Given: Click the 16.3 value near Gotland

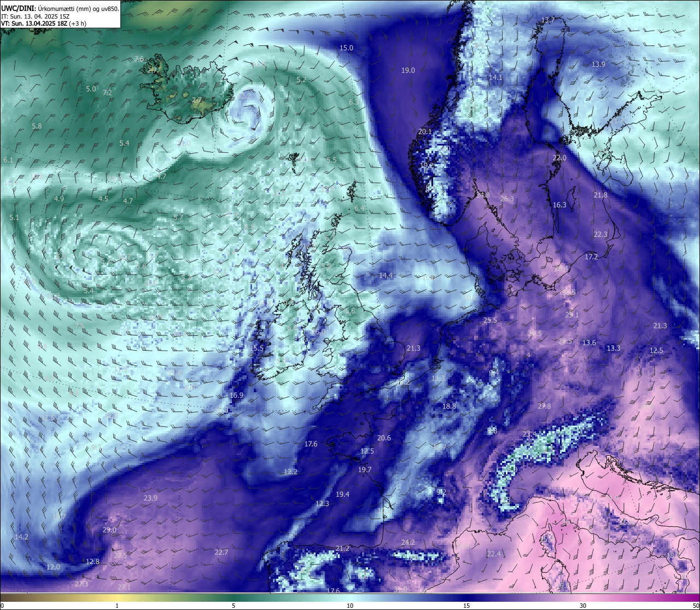Looking at the screenshot, I should [x=559, y=205].
